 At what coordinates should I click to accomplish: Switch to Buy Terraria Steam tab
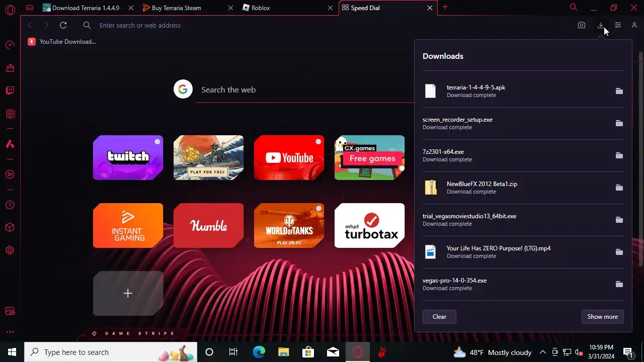pos(187,8)
